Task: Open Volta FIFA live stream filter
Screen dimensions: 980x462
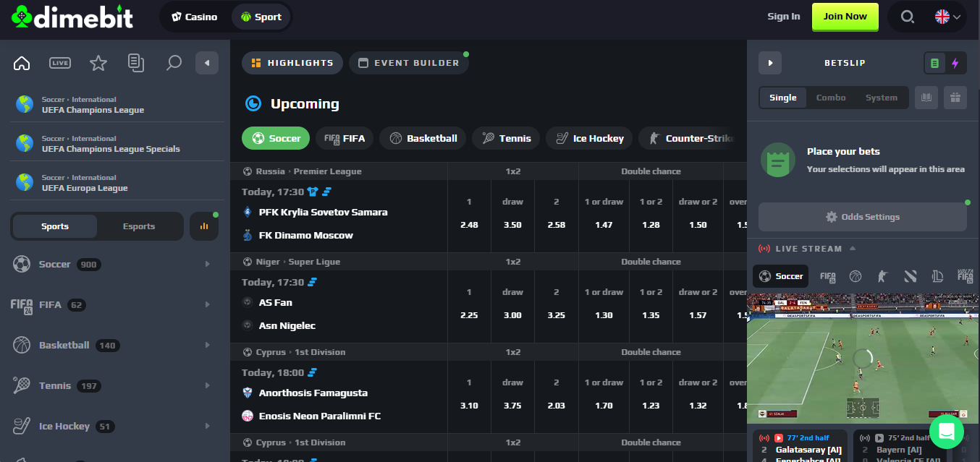Action: coord(963,275)
